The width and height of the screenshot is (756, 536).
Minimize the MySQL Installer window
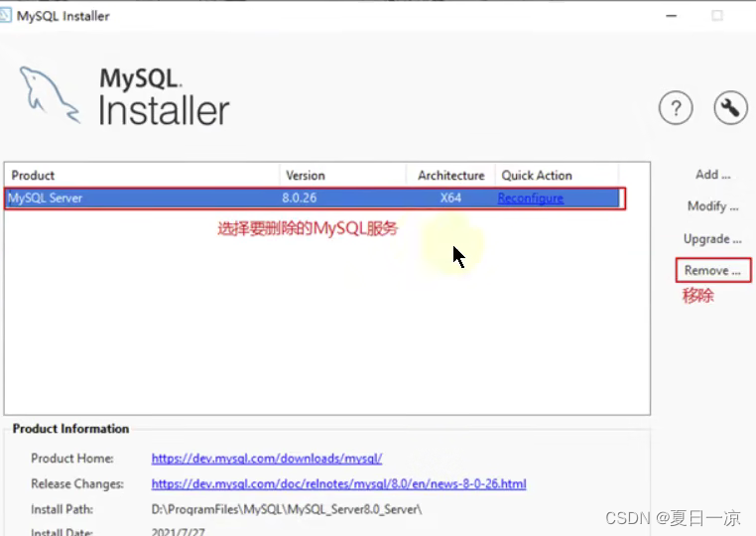[671, 16]
